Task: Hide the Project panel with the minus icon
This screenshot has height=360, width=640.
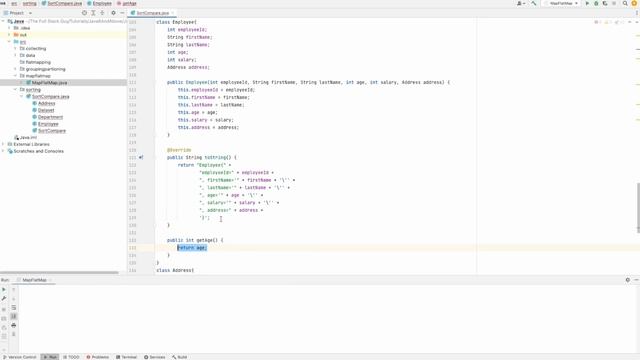Action: point(122,13)
